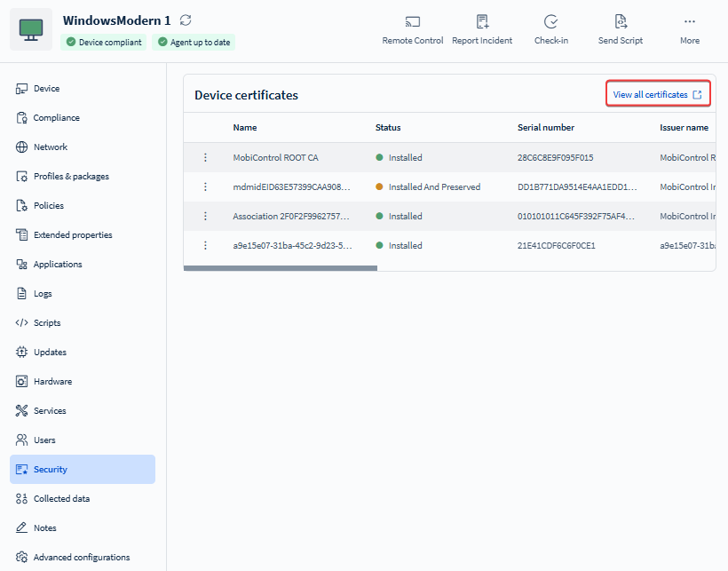The image size is (728, 571).
Task: Open Report Incident from the toolbar
Action: (x=482, y=22)
